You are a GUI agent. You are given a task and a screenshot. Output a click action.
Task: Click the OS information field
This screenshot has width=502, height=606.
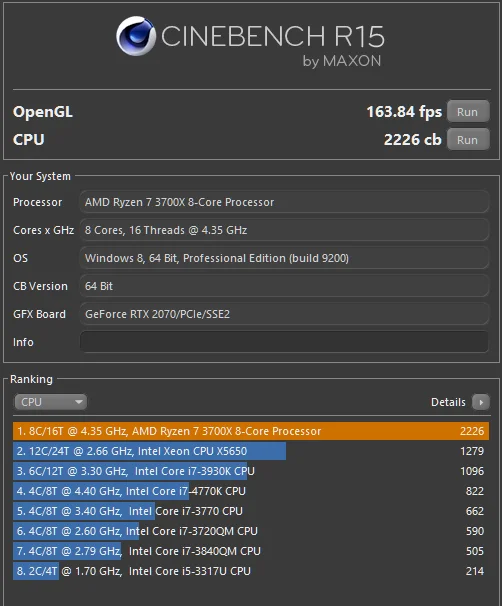click(x=284, y=258)
